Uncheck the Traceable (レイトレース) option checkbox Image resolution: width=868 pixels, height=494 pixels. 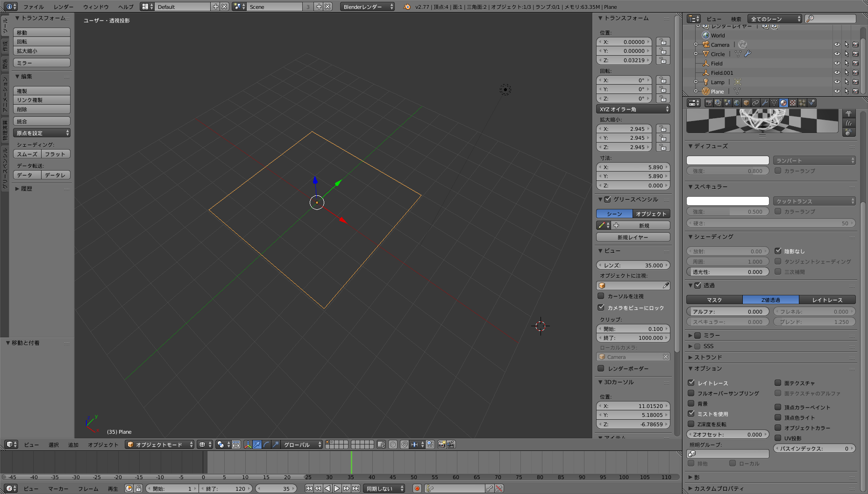coord(691,383)
